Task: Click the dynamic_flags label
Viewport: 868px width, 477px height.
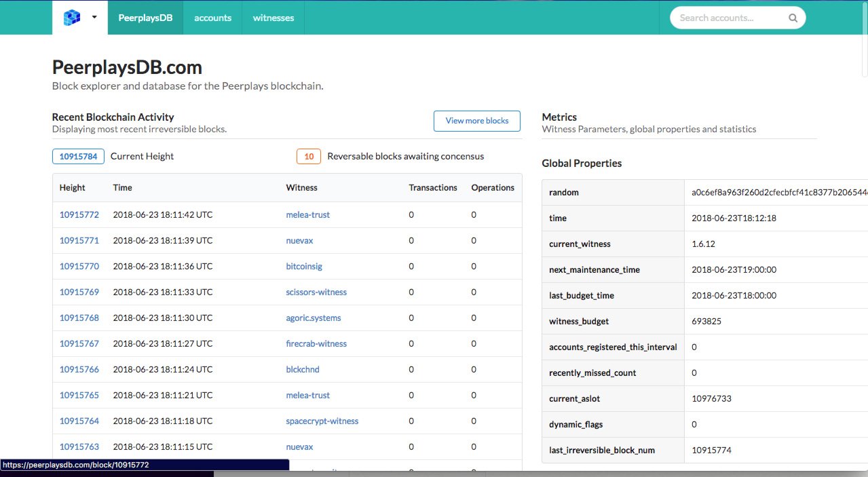Action: [575, 425]
